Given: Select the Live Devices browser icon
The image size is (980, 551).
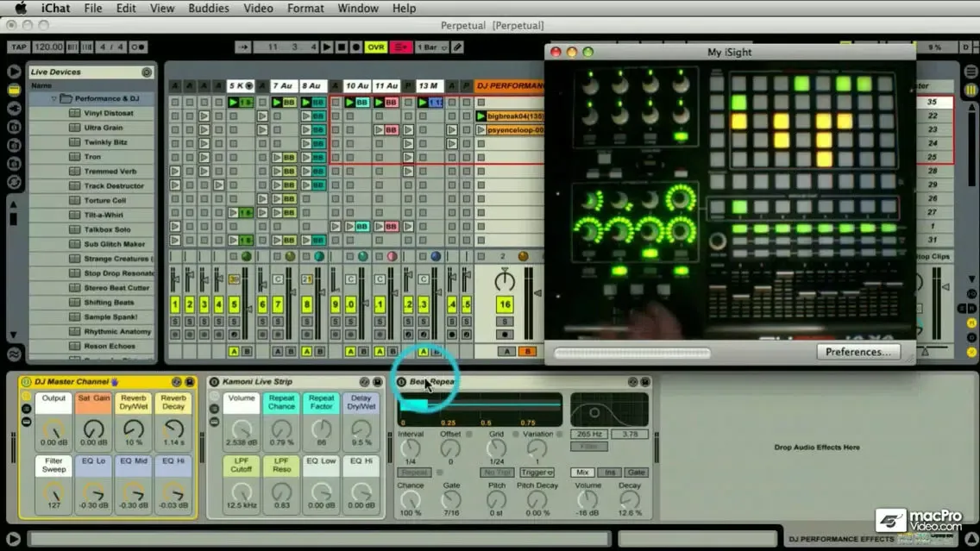Looking at the screenshot, I should tap(14, 90).
